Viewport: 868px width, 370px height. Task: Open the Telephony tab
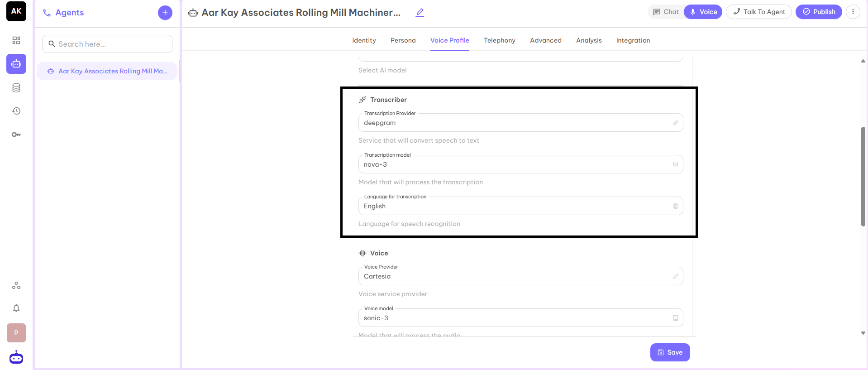(499, 40)
